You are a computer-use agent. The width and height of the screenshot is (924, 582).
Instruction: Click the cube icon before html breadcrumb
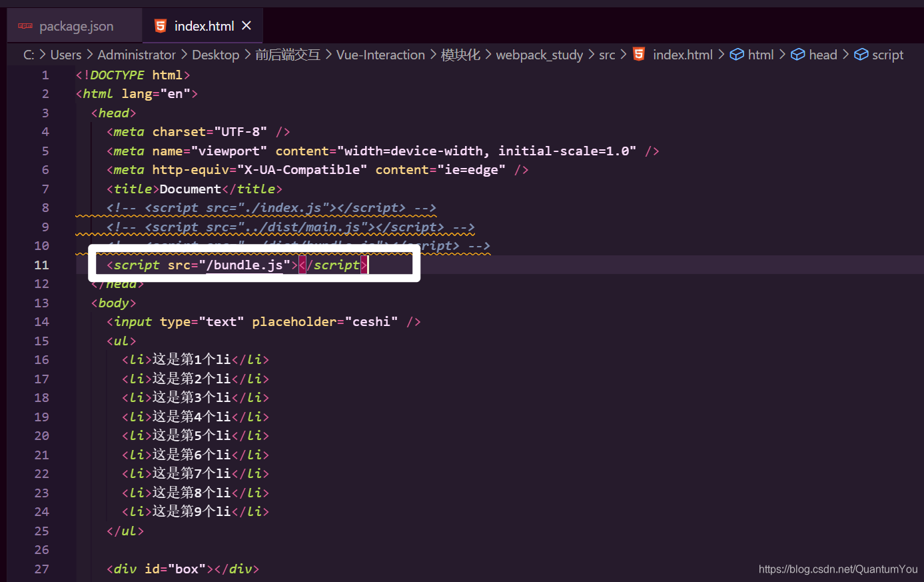tap(737, 55)
